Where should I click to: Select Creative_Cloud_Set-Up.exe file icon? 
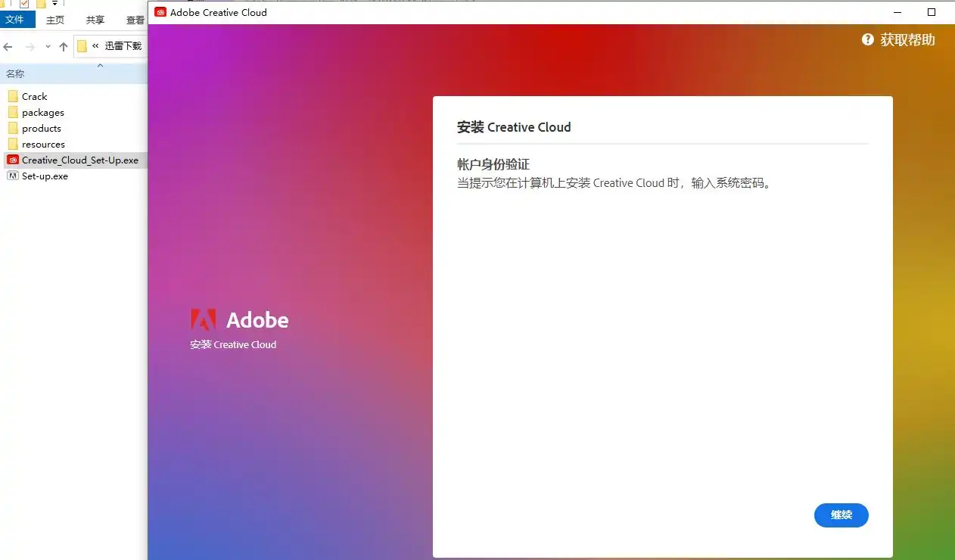pyautogui.click(x=13, y=160)
